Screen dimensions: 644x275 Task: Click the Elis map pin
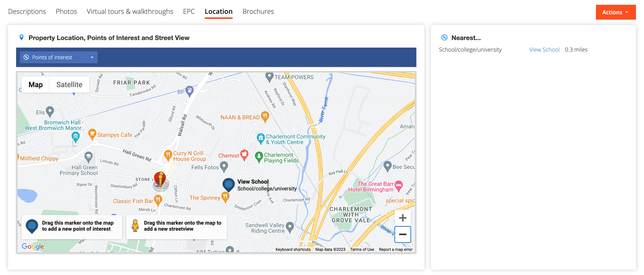click(x=50, y=112)
